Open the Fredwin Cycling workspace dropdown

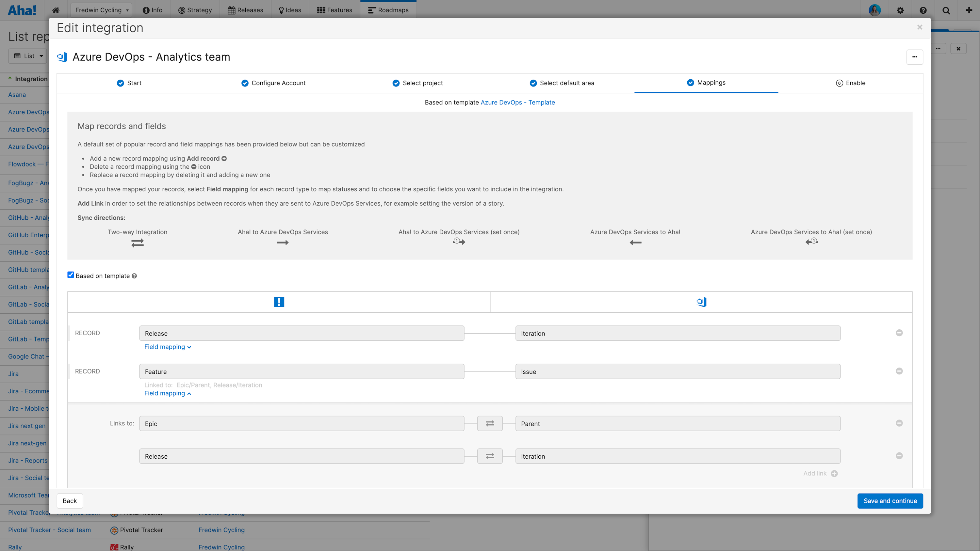tap(101, 10)
